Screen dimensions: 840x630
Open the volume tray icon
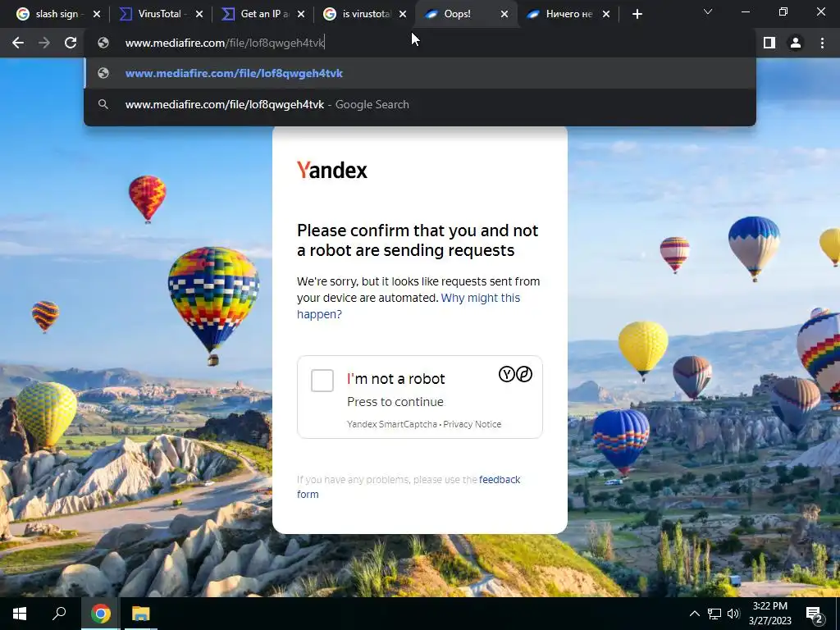[733, 614]
